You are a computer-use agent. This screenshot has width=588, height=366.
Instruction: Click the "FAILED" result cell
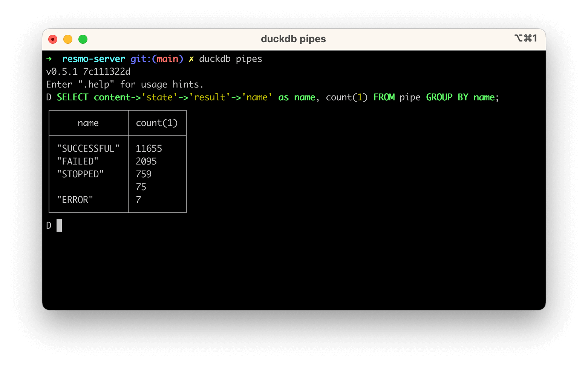tap(78, 161)
